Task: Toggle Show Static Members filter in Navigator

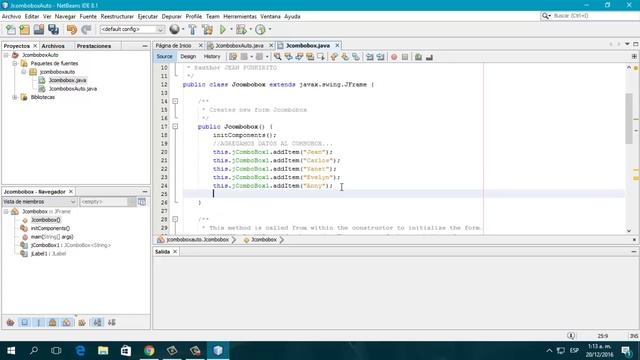Action: 39,322
